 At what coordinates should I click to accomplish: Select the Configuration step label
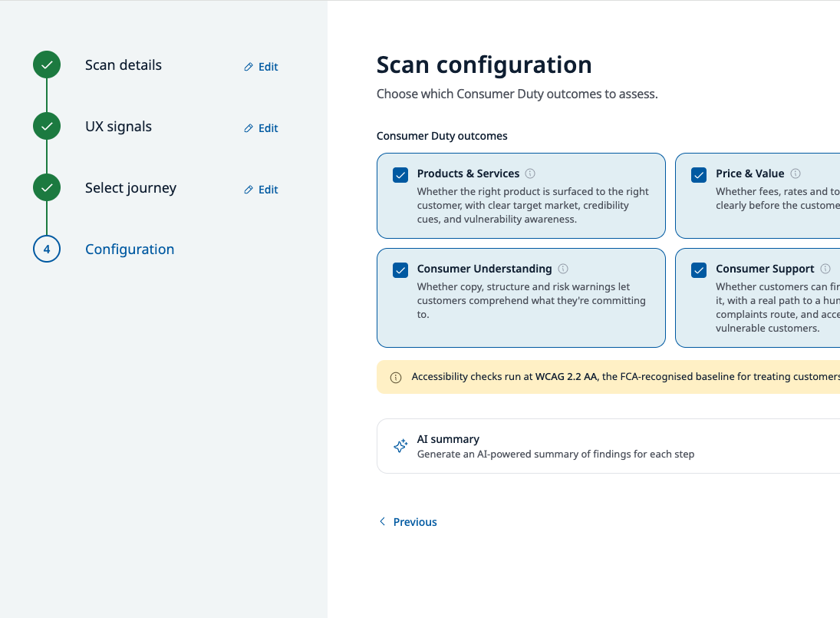130,250
